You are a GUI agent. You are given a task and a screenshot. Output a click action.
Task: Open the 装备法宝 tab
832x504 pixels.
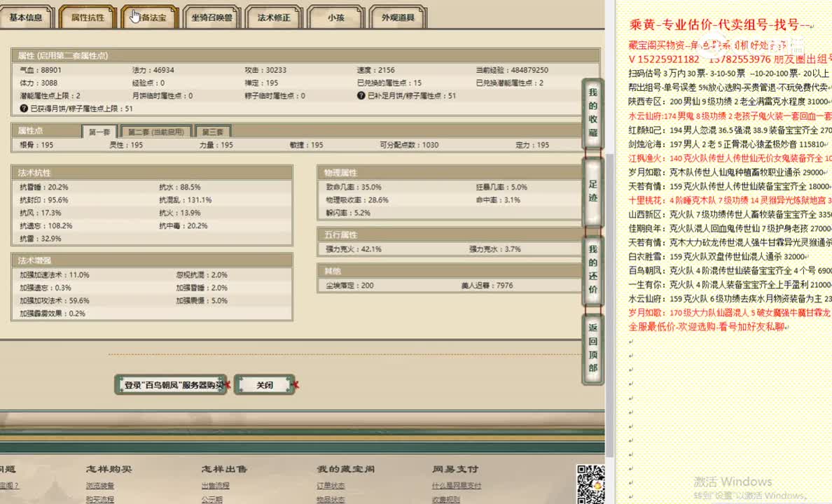pos(150,17)
